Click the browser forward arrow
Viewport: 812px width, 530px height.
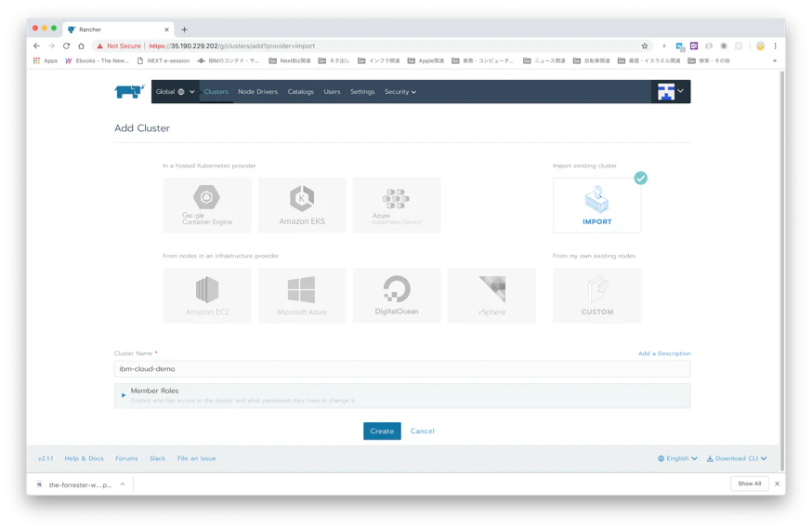pyautogui.click(x=51, y=46)
